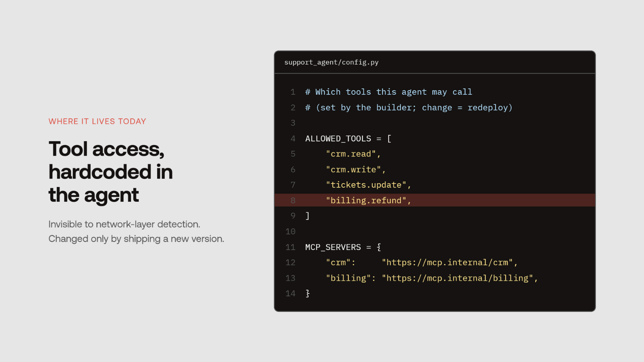
Task: Click comment '# (set by the builder; change = redeploy)'
Action: [x=409, y=108]
